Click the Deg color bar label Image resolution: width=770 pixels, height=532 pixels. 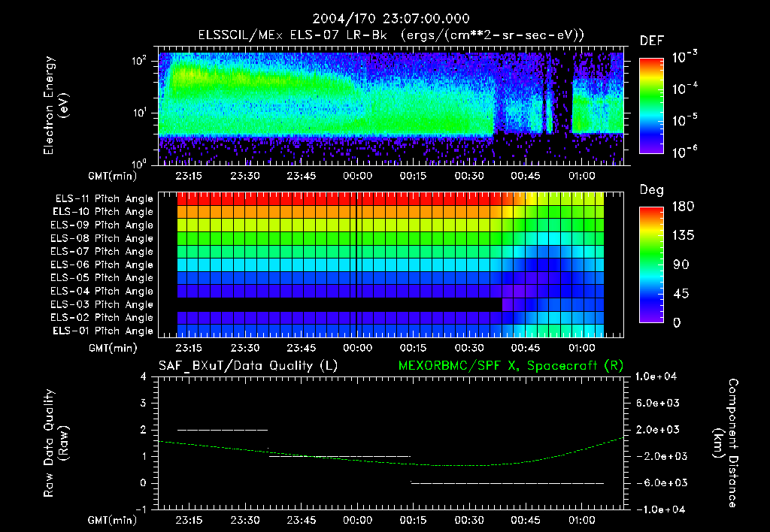pyautogui.click(x=651, y=190)
